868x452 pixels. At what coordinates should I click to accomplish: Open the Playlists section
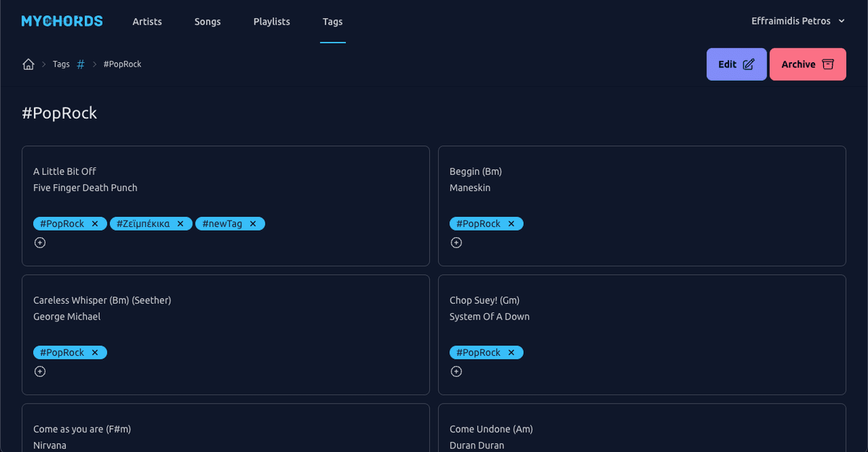pyautogui.click(x=271, y=21)
